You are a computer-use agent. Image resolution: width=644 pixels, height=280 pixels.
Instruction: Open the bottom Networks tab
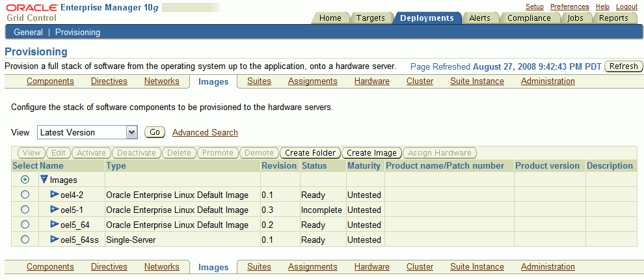[x=162, y=266]
